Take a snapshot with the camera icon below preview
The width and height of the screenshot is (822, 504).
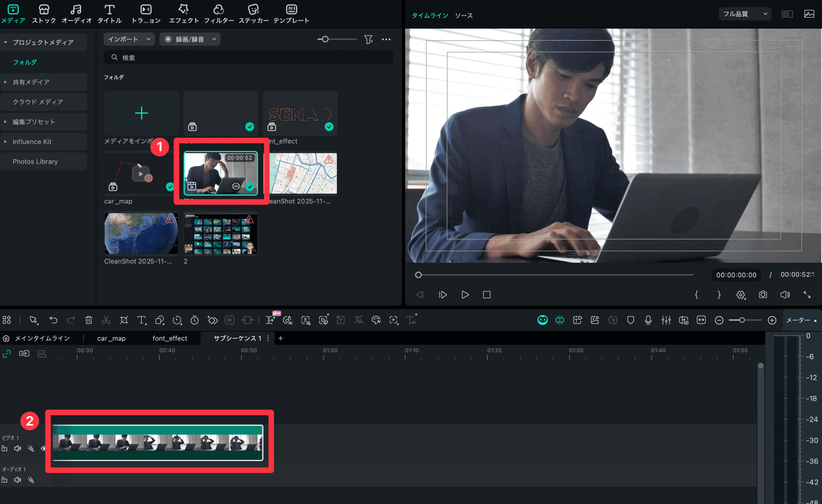coord(763,295)
